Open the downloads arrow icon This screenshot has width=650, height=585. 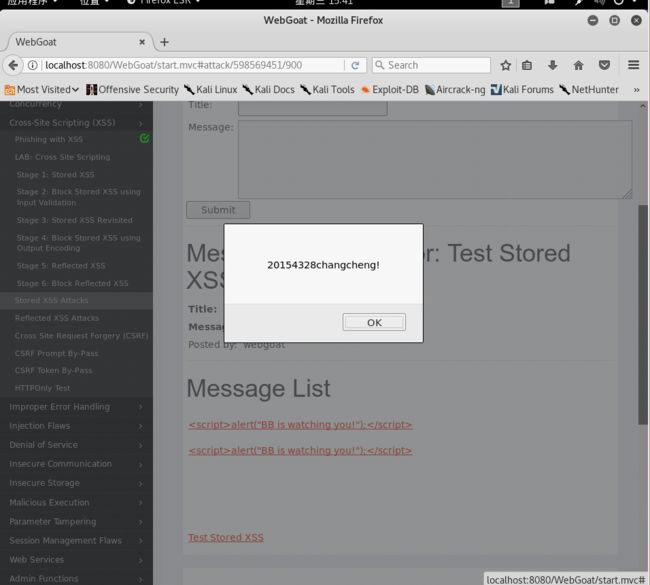[x=553, y=65]
